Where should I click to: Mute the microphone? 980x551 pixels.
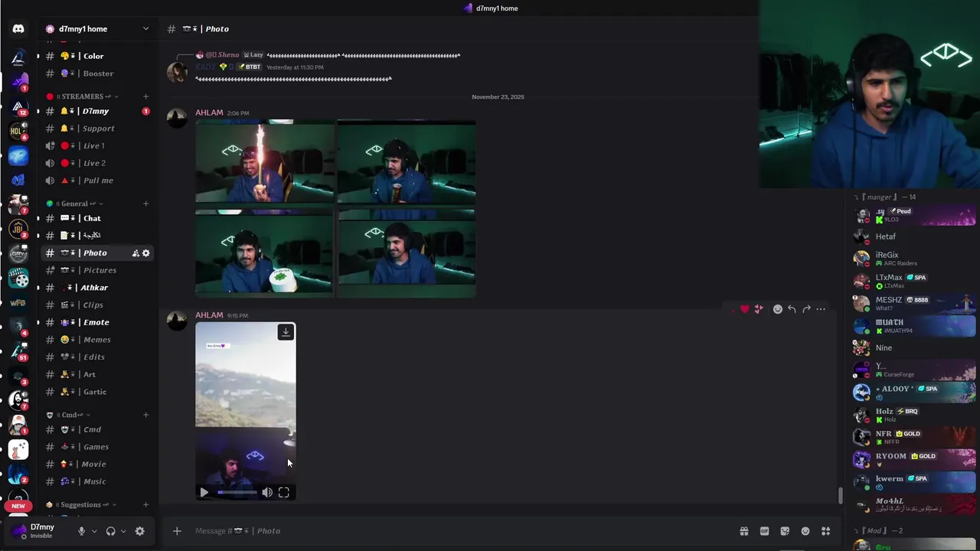click(x=81, y=531)
